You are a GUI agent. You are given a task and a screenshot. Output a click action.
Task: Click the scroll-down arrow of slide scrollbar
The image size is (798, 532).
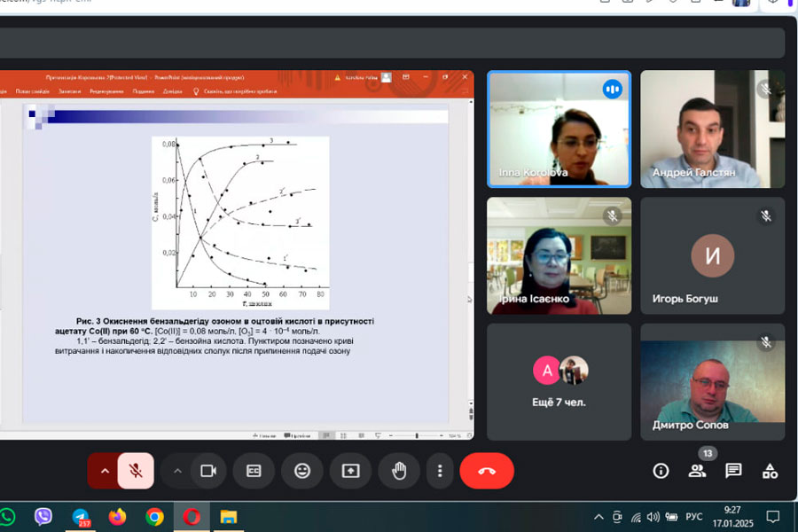471,403
